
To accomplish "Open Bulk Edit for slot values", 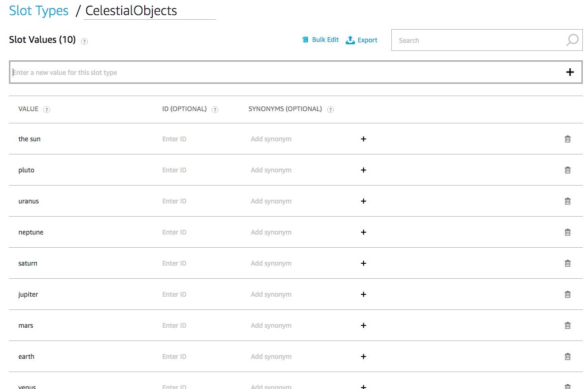I will point(321,40).
